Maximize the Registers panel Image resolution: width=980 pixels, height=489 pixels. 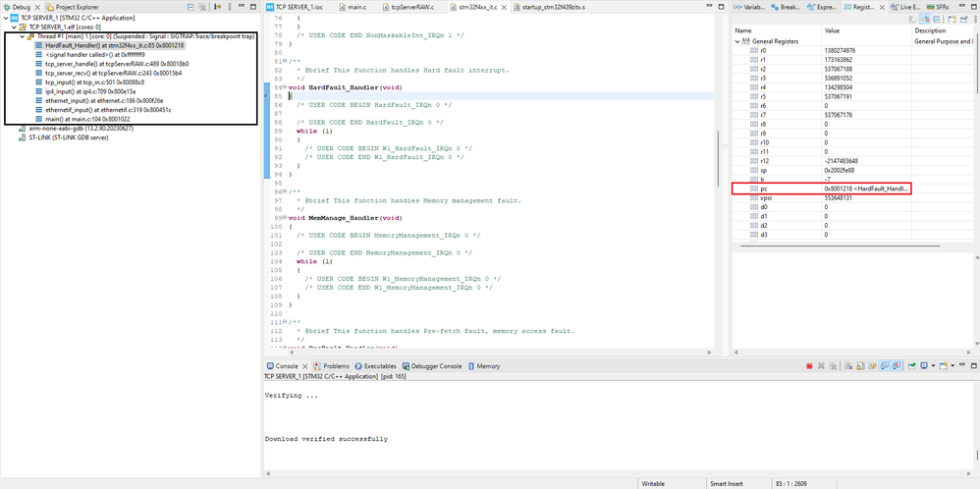[974, 7]
